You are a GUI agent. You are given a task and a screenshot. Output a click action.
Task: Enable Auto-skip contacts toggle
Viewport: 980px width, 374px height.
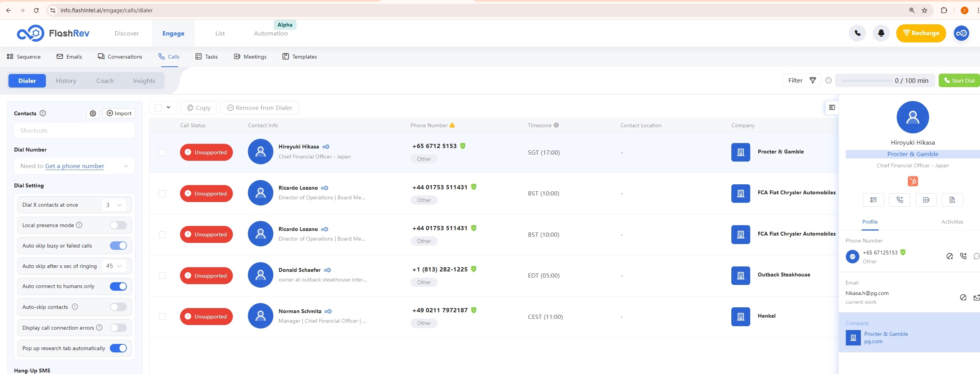(118, 307)
